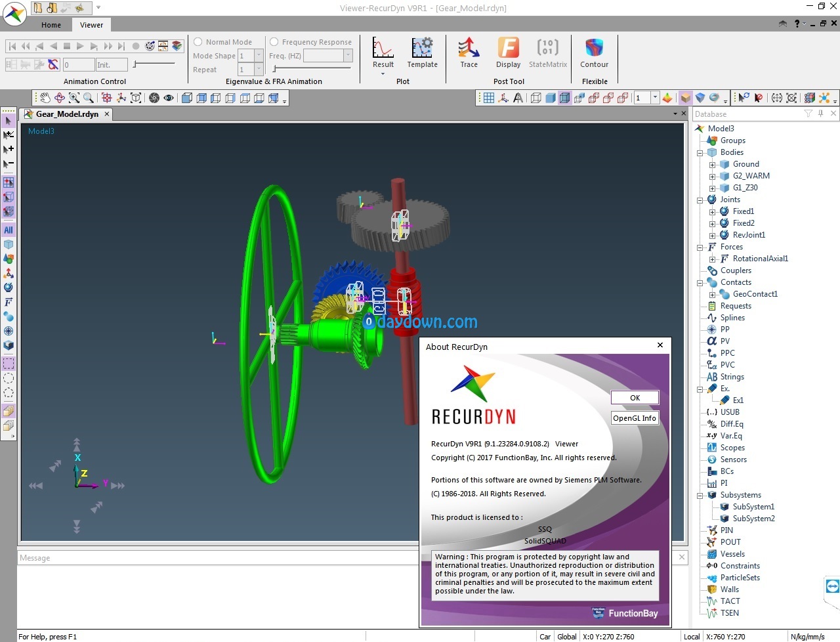Select Ground in database tree
This screenshot has height=642, width=840.
pyautogui.click(x=746, y=164)
